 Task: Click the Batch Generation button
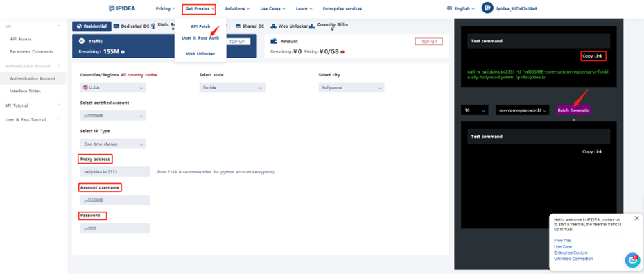(574, 110)
